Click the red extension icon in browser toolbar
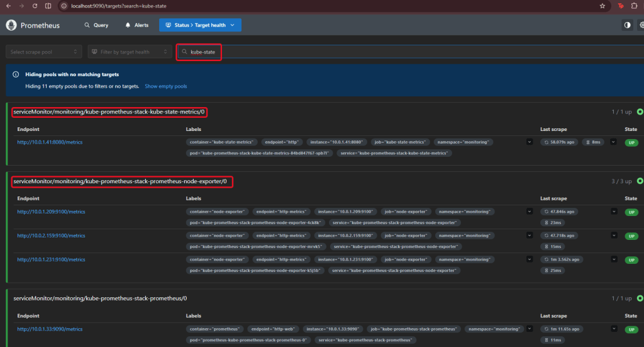644x347 pixels. (x=621, y=6)
